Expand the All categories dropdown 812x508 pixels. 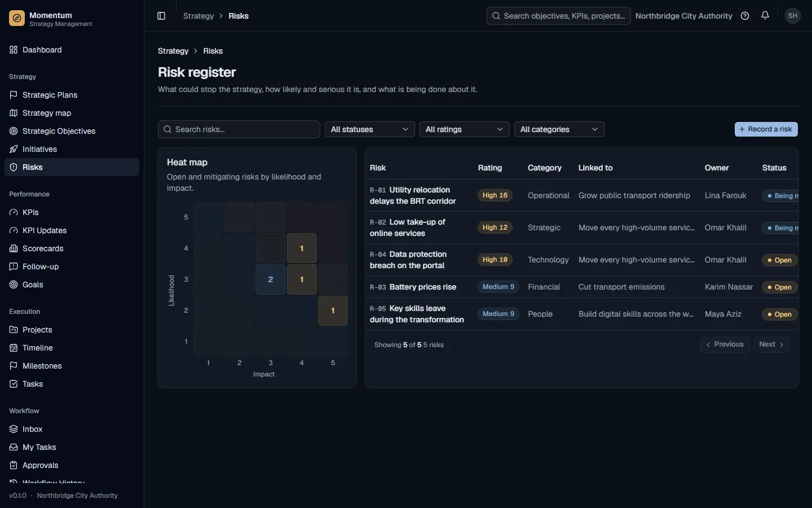[559, 129]
